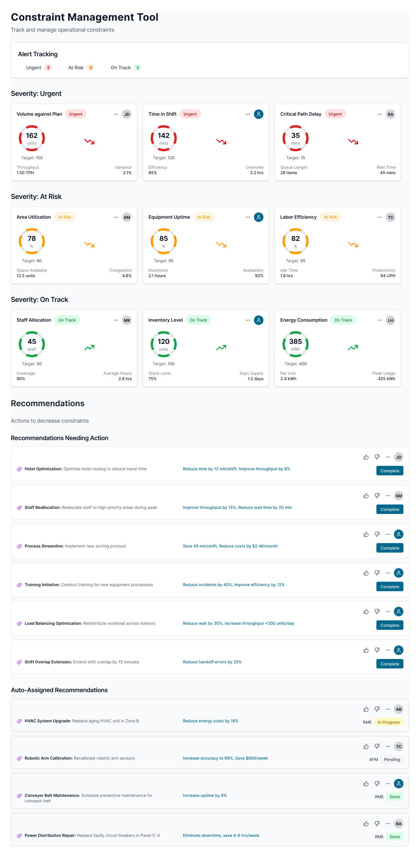Image resolution: width=420 pixels, height=868 pixels.
Task: Expand options menu for Process Streamline row
Action: 388,534
